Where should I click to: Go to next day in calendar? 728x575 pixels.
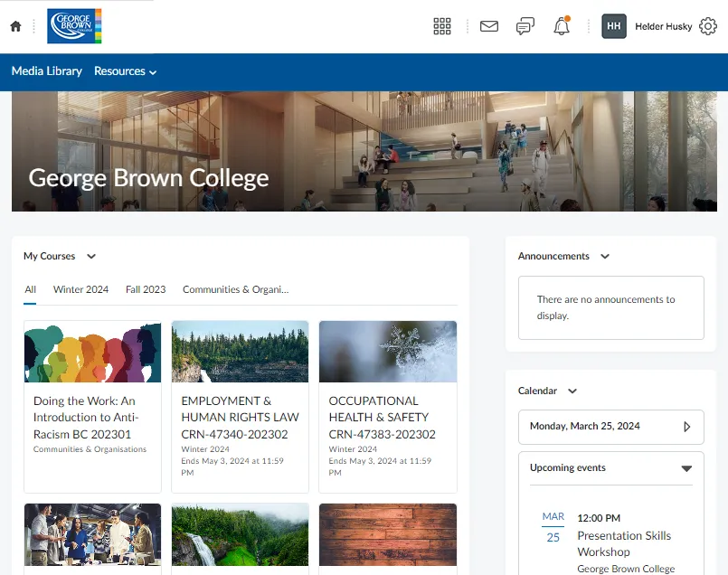686,427
